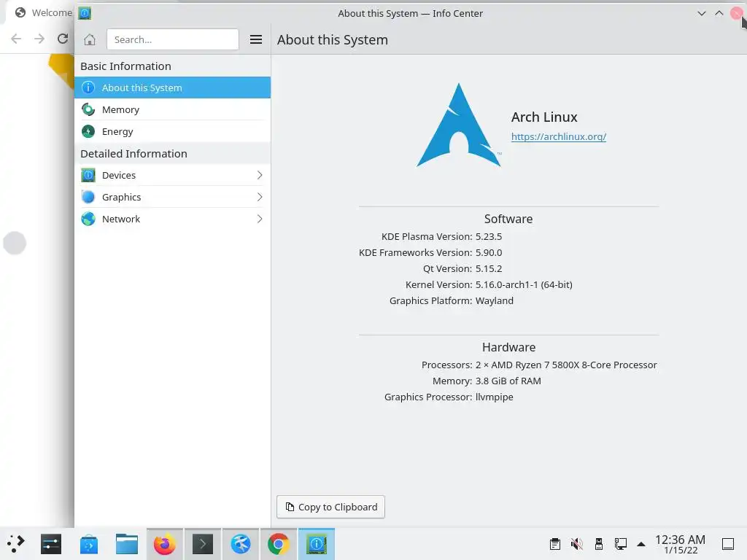Image resolution: width=747 pixels, height=560 pixels.
Task: Click Graphics Processor value llvmpipe
Action: pyautogui.click(x=495, y=397)
